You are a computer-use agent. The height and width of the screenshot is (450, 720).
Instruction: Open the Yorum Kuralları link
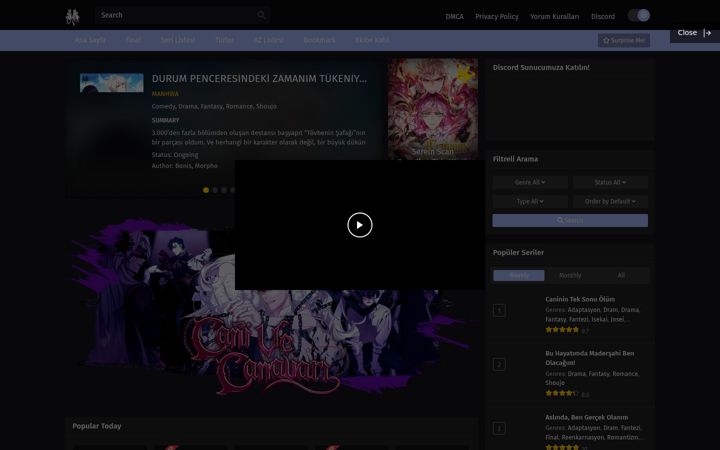pos(554,17)
